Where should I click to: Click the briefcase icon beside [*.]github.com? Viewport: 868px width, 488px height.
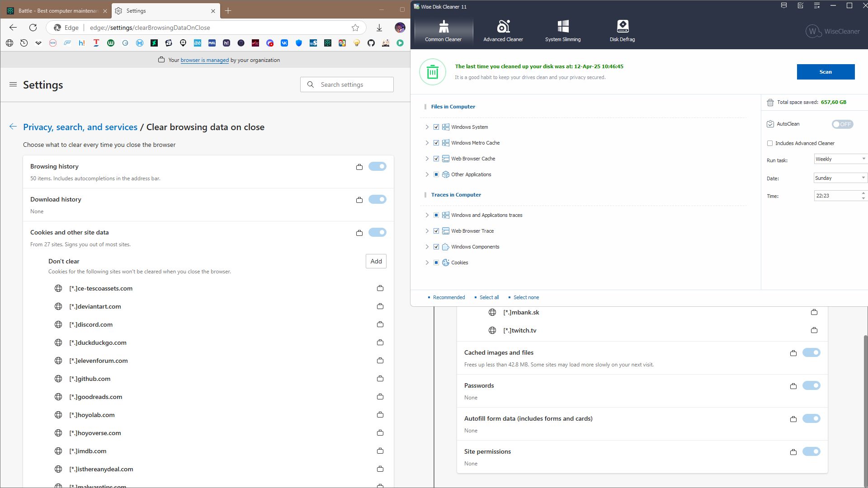click(380, 379)
